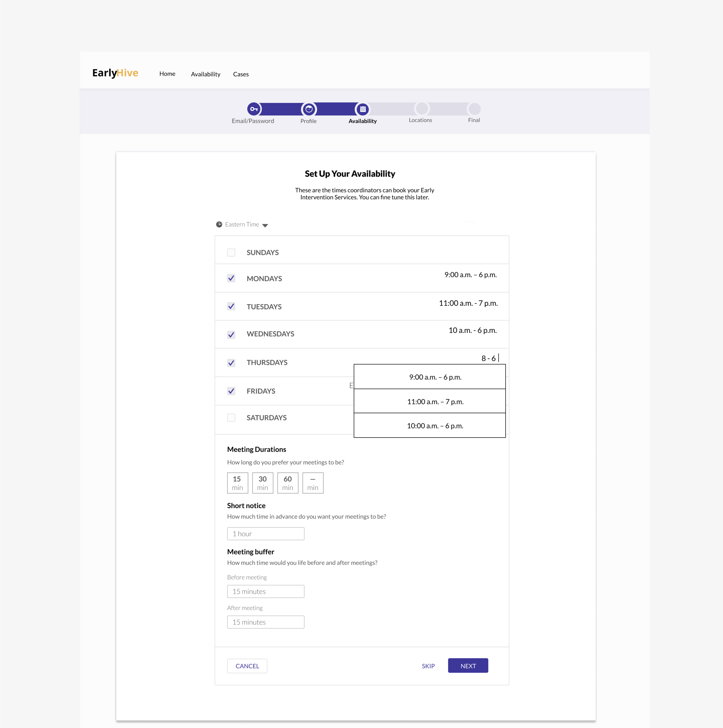Uncheck the Wednesdays checkbox
Screen dimensions: 723x728
(231, 335)
